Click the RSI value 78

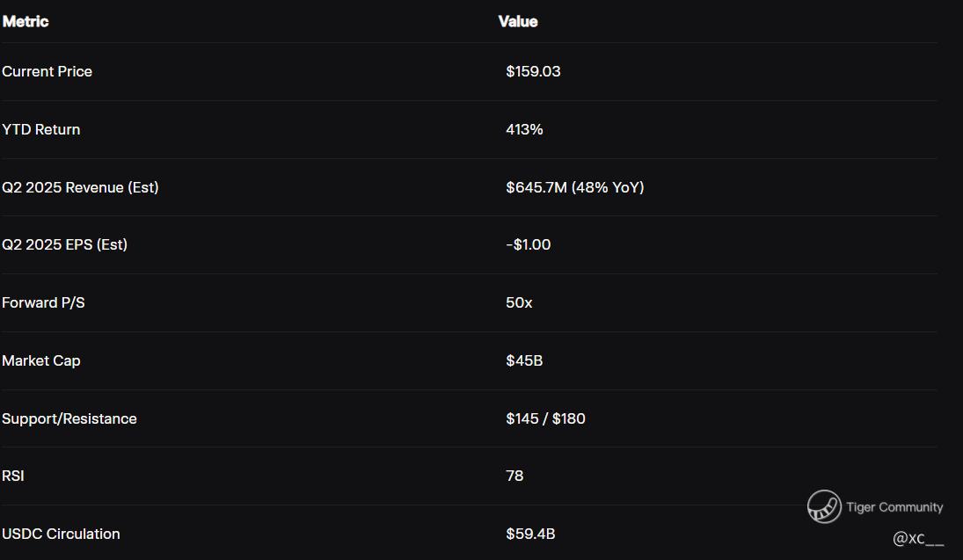point(514,476)
